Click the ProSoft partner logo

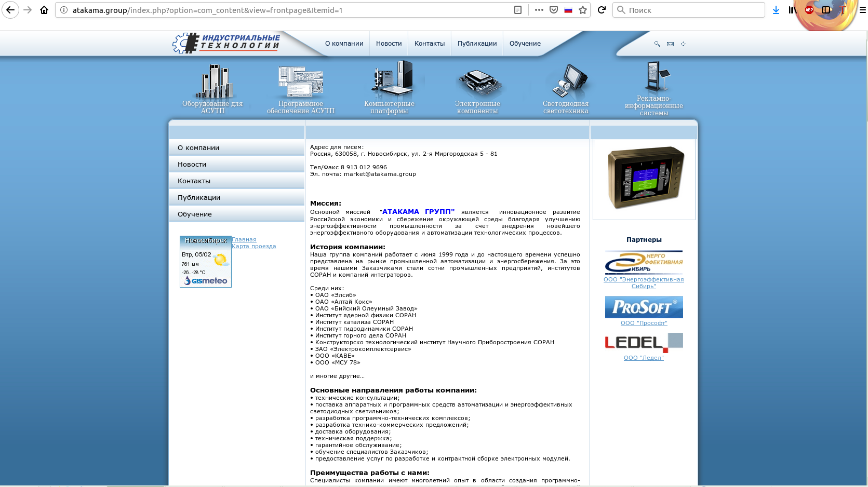[x=644, y=307]
